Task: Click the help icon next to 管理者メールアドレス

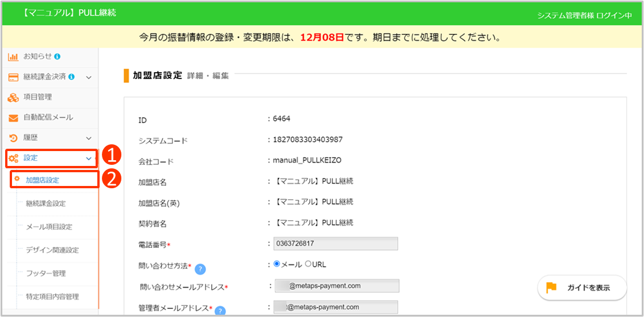Action: pyautogui.click(x=219, y=311)
